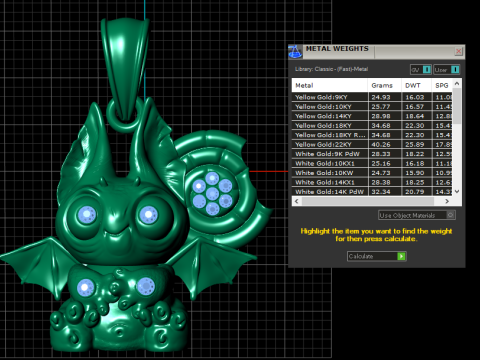The image size is (480, 360).
Task: Click the 16.03 DWT cell
Action: (x=416, y=97)
